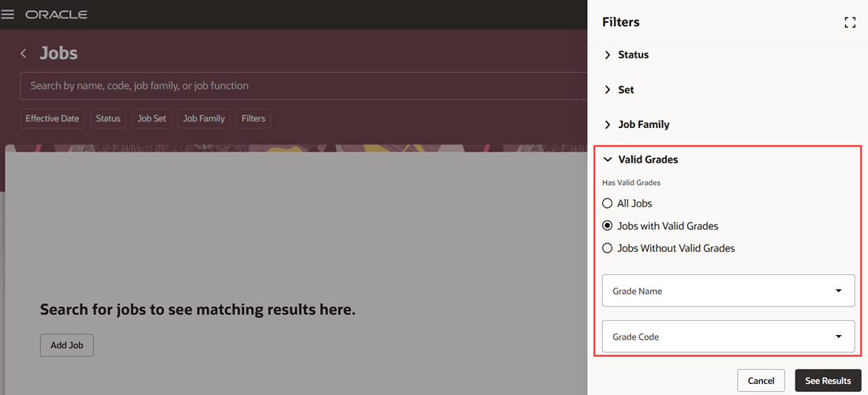Cancel the filter changes
The image size is (868, 395).
pyautogui.click(x=761, y=381)
